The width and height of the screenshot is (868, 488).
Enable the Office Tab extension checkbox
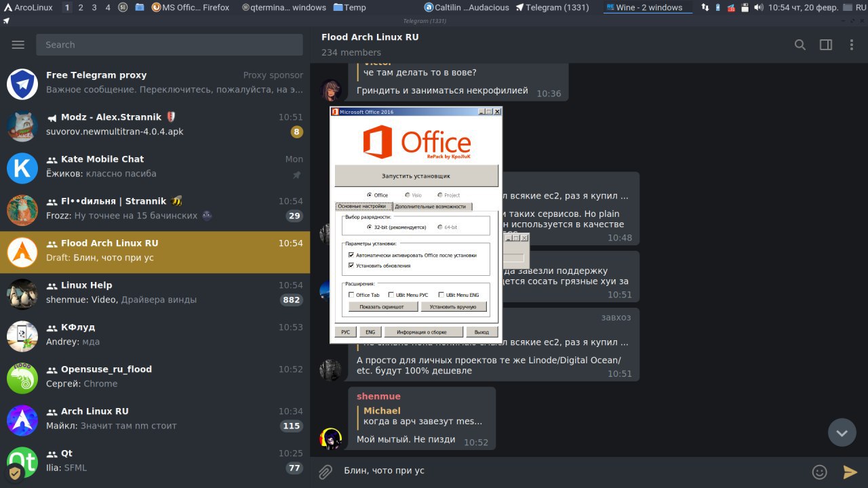click(351, 295)
